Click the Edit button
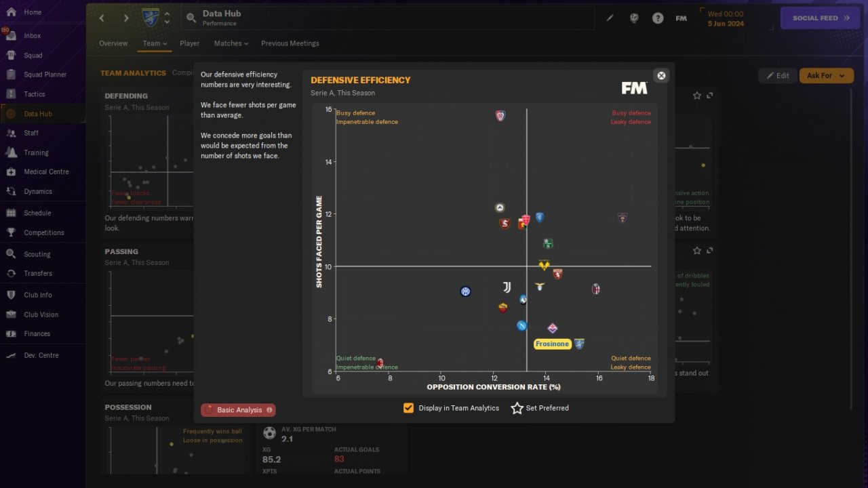This screenshot has width=868, height=488. [777, 76]
